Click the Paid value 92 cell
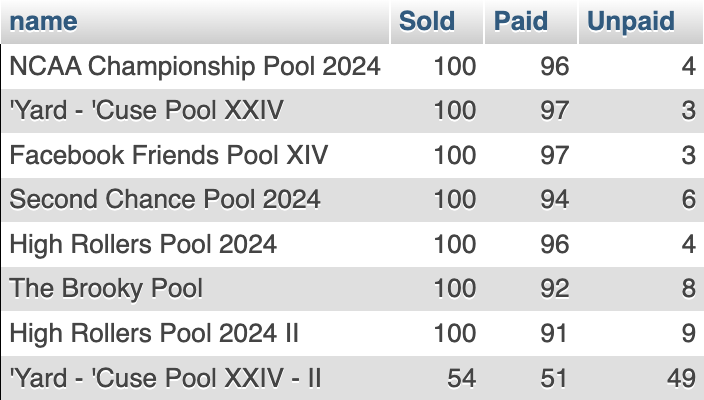The height and width of the screenshot is (400, 704). point(555,288)
